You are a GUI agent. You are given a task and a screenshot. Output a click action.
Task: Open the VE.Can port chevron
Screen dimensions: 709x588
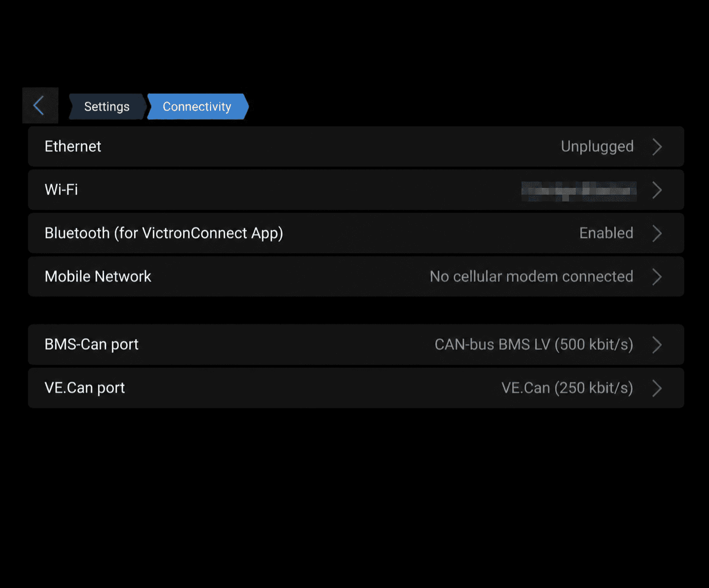(657, 388)
